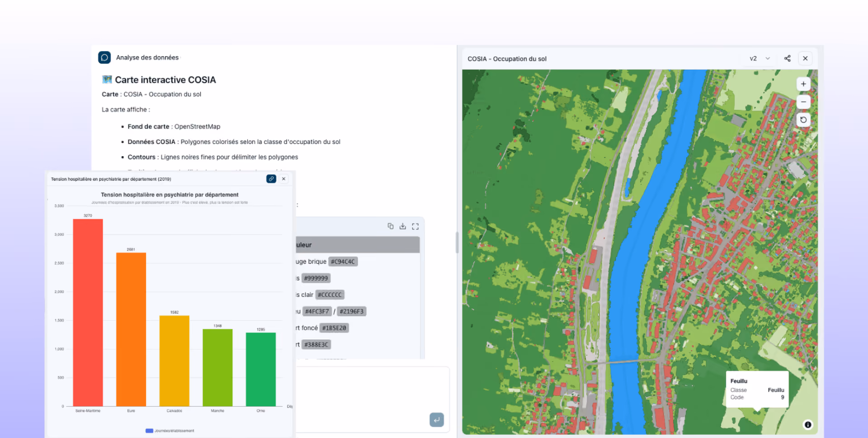Send the message with the enter arrow button

click(x=437, y=420)
